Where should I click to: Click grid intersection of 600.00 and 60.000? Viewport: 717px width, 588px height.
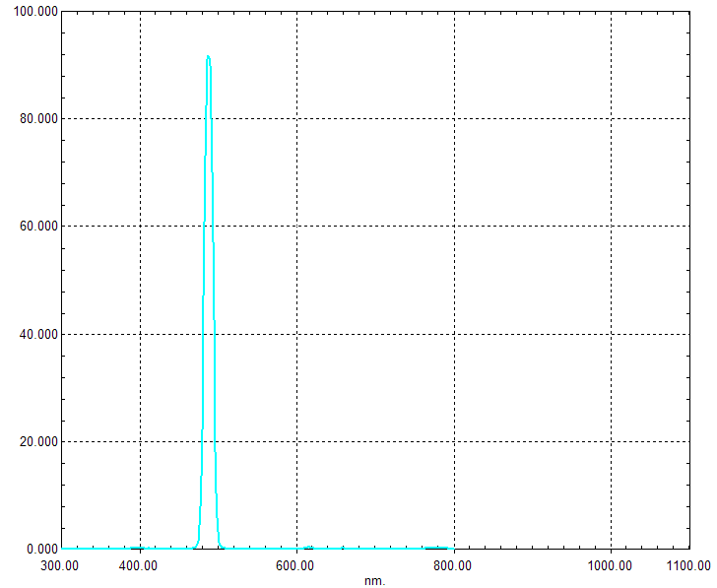pos(296,226)
